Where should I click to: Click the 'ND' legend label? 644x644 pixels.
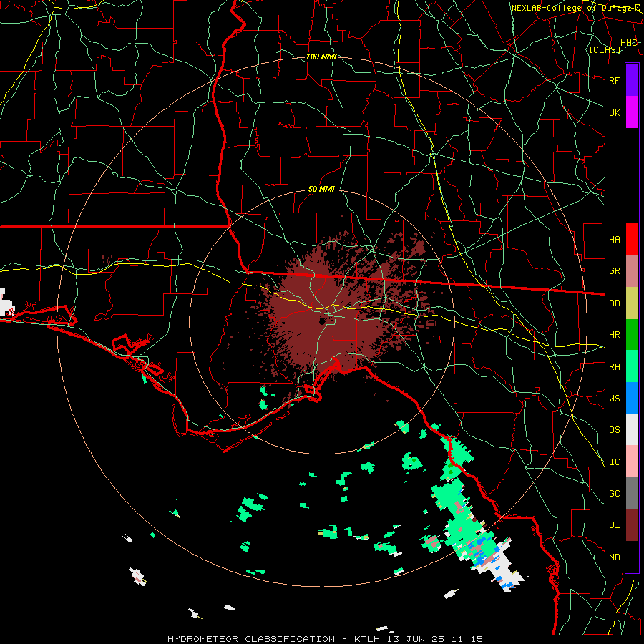[x=614, y=557]
